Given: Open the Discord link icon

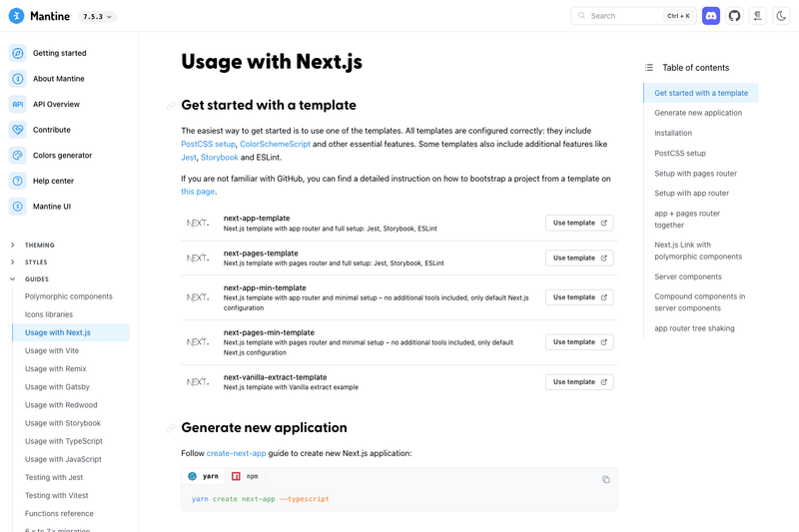Looking at the screenshot, I should click(711, 16).
